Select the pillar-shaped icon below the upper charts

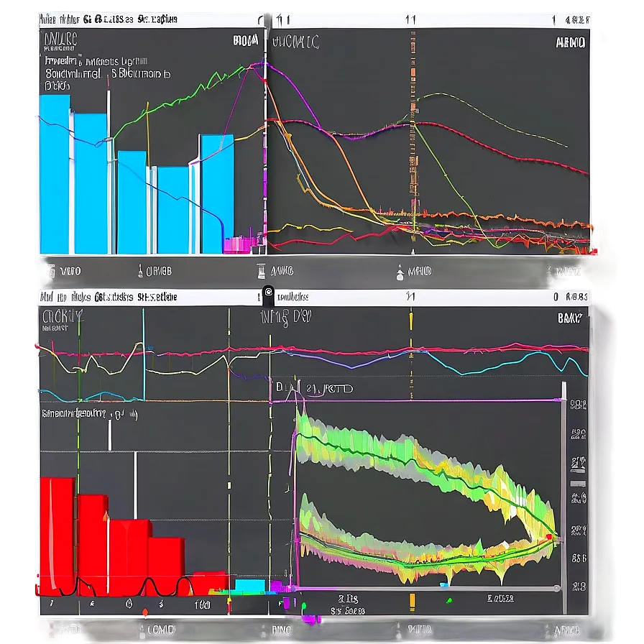point(261,271)
